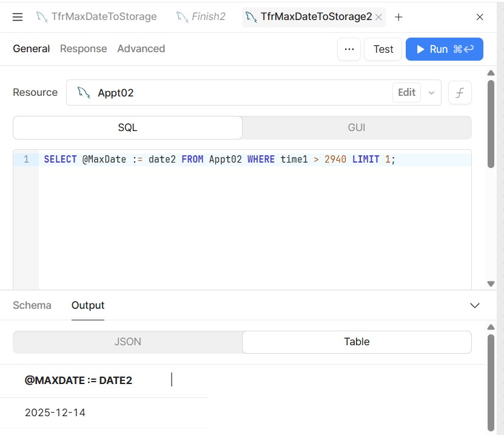Select Table output view
The height and width of the screenshot is (435, 504).
[x=357, y=342]
